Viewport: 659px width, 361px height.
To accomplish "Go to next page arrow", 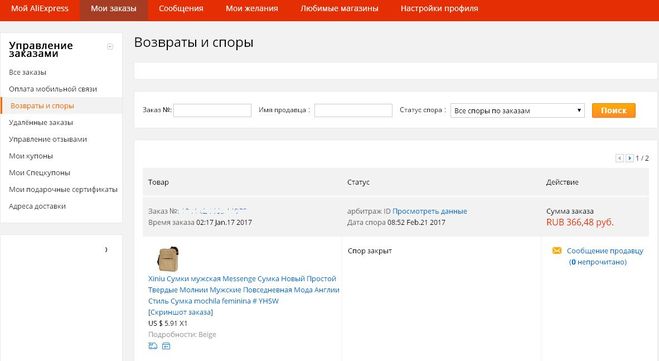I will [x=630, y=158].
